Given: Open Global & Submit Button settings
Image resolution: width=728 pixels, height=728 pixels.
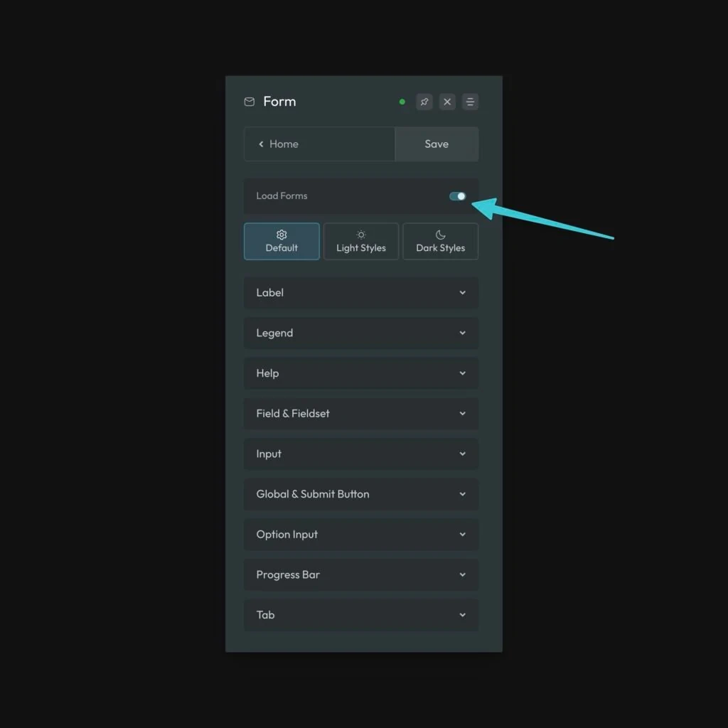Looking at the screenshot, I should [361, 494].
